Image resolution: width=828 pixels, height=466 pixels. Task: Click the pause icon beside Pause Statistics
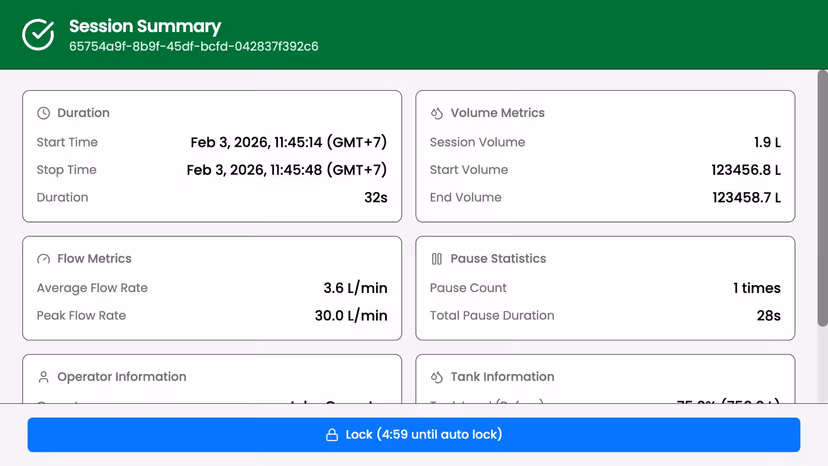tap(437, 259)
